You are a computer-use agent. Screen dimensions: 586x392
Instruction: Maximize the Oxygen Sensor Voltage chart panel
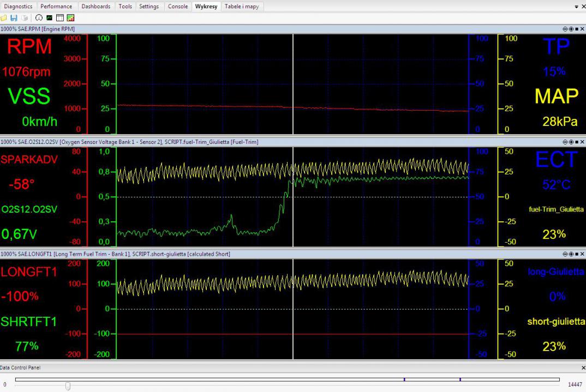(576, 142)
